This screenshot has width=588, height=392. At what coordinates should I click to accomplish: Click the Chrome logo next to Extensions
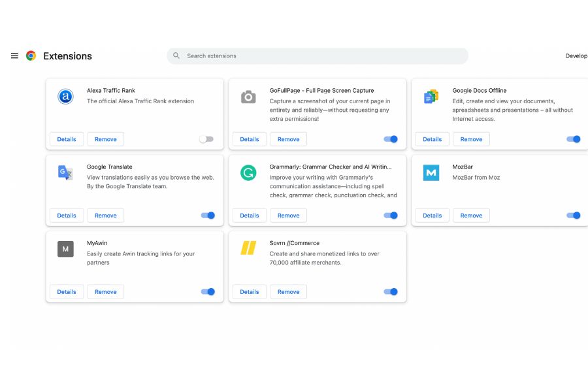[x=29, y=56]
